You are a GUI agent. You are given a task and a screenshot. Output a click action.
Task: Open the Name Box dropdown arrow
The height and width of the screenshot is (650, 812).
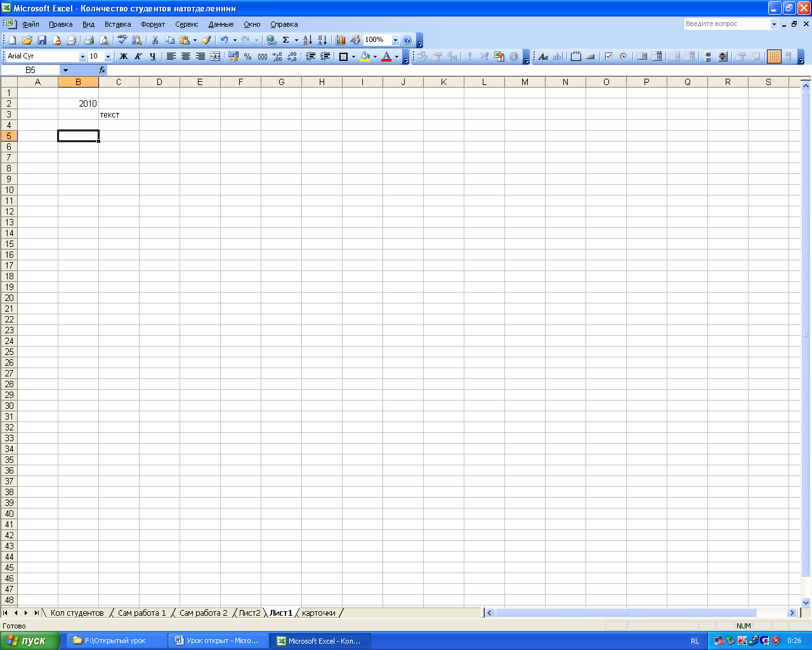(65, 70)
